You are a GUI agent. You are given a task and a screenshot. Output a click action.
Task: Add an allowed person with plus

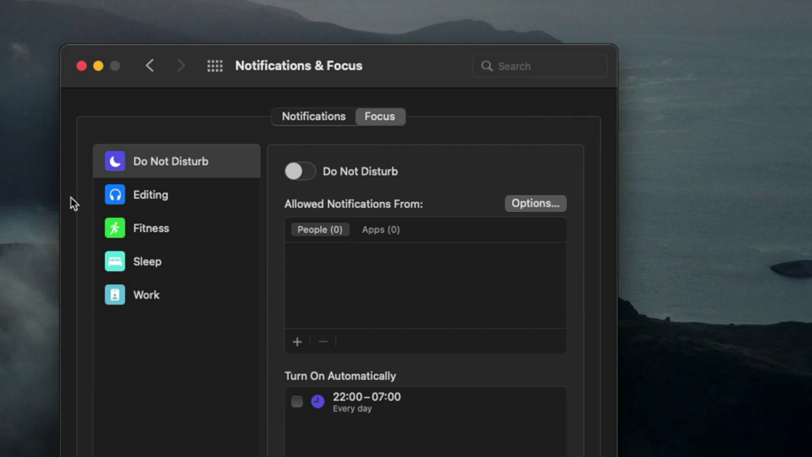coord(297,342)
